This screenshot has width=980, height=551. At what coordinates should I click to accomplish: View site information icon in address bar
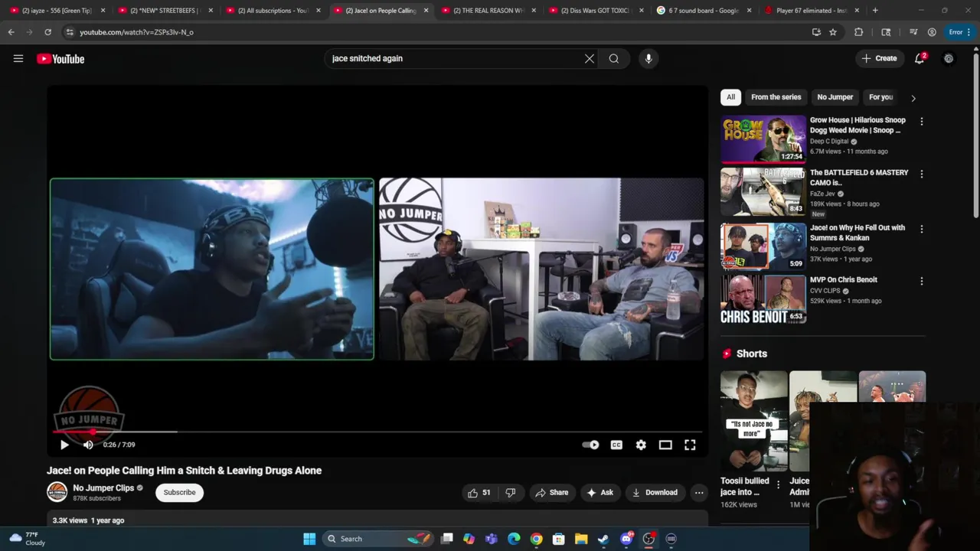[70, 32]
